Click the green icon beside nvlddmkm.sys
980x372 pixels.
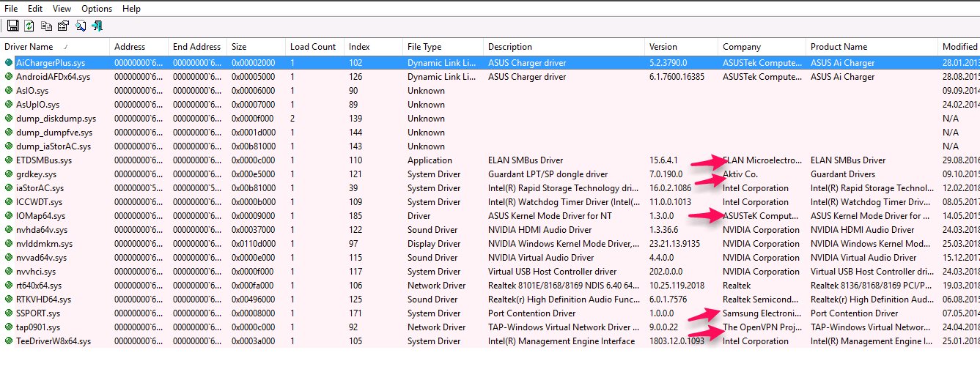click(9, 244)
